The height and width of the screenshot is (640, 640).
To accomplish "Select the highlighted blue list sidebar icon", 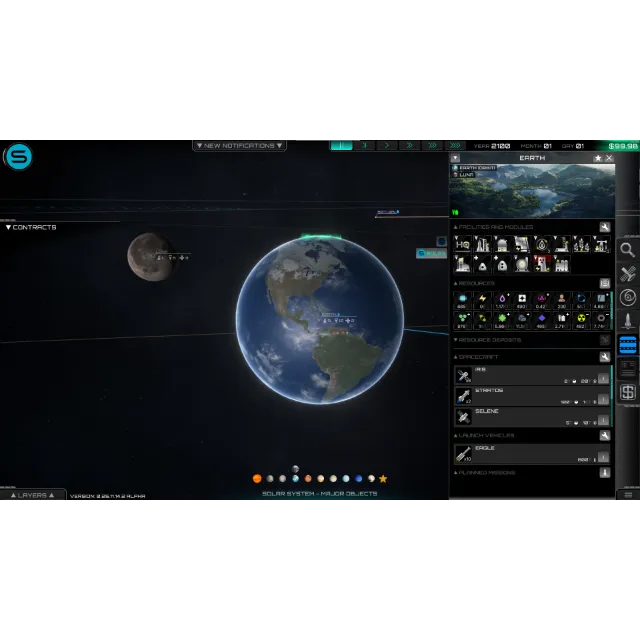I will click(x=627, y=344).
